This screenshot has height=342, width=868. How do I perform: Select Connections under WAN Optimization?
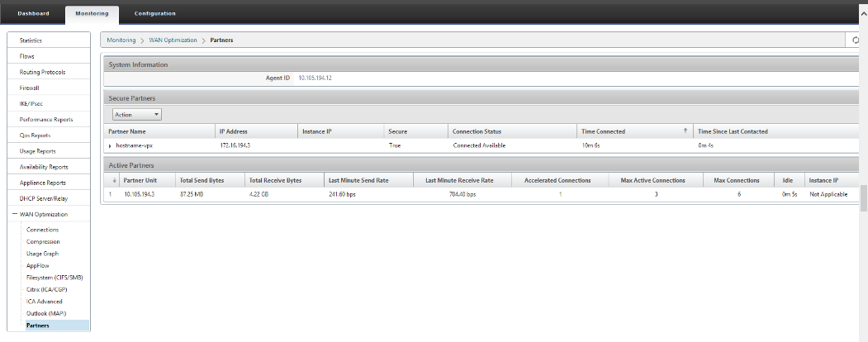[43, 230]
